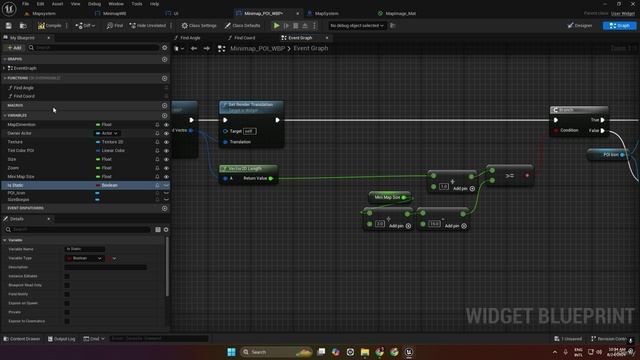Switch to the Find Angle graph tab

pos(190,38)
